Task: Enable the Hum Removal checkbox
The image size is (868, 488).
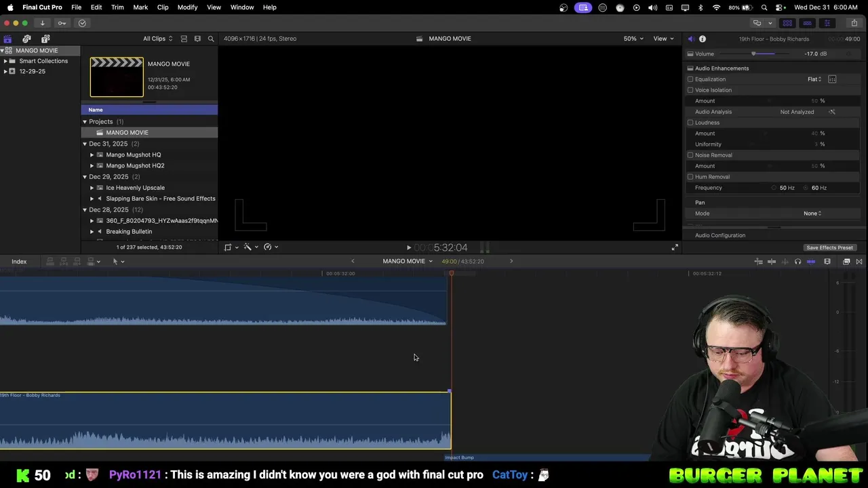Action: click(x=690, y=177)
